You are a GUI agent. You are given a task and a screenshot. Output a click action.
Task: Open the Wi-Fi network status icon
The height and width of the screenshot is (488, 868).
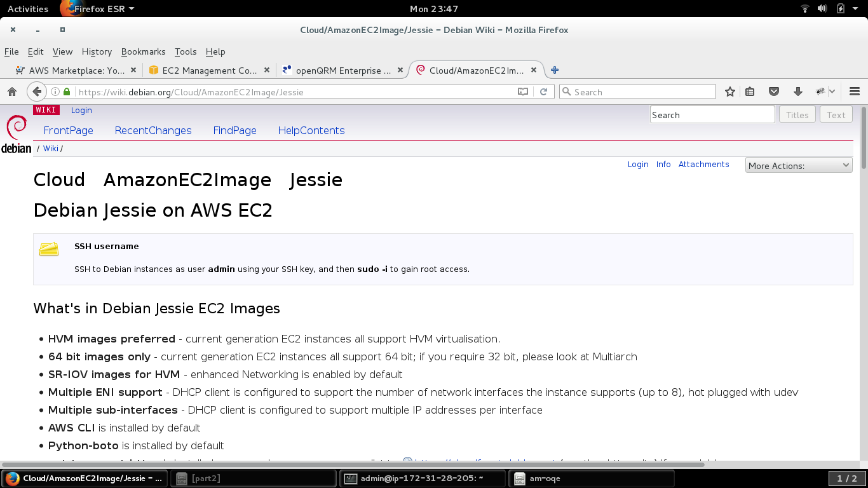pyautogui.click(x=805, y=9)
